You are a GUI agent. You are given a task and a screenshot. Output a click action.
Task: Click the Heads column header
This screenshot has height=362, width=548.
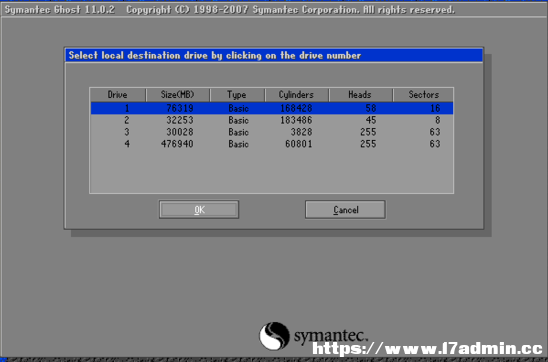tap(360, 95)
